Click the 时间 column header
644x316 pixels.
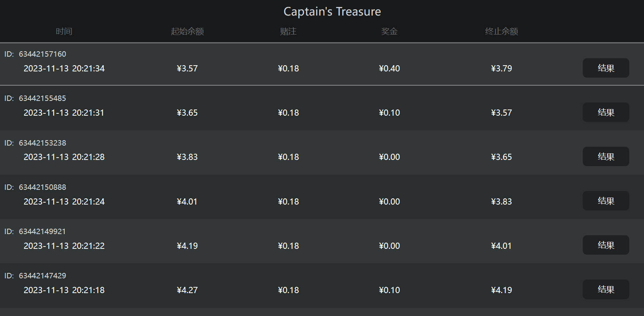64,31
